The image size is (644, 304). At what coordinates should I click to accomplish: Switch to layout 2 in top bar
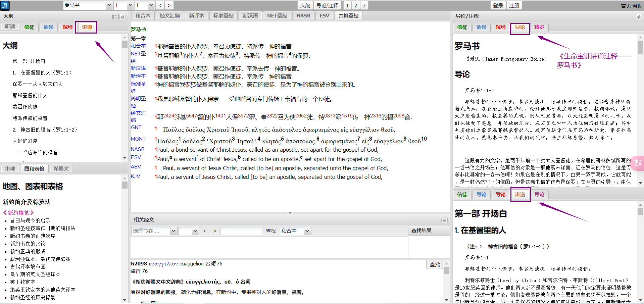(x=356, y=5)
